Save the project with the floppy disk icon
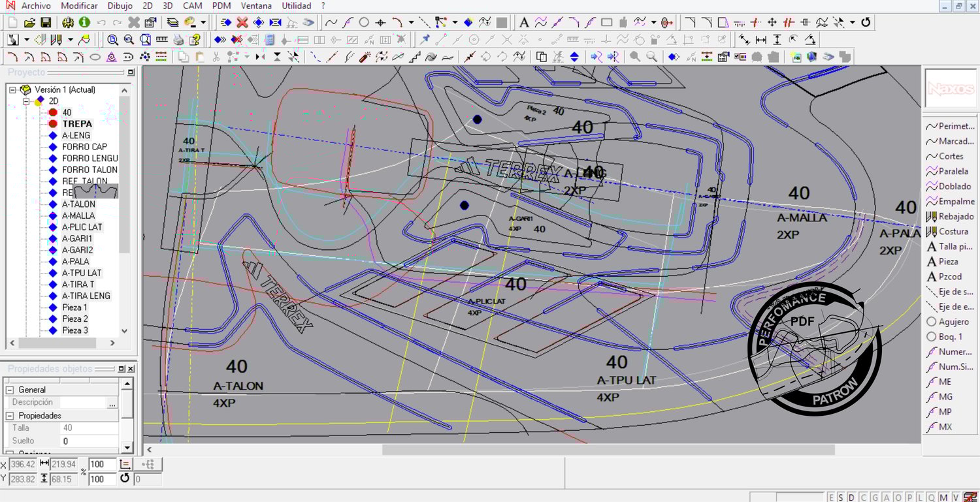This screenshot has height=502, width=980. [x=46, y=23]
